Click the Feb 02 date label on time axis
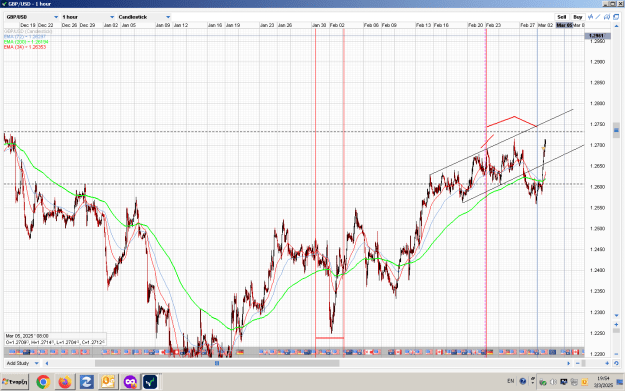625x391 pixels. (x=337, y=25)
